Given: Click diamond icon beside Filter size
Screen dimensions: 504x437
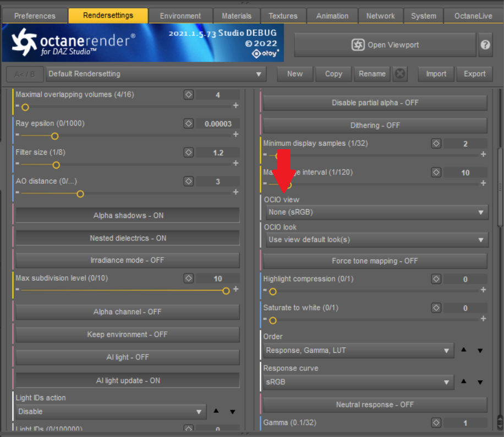Looking at the screenshot, I should point(189,152).
